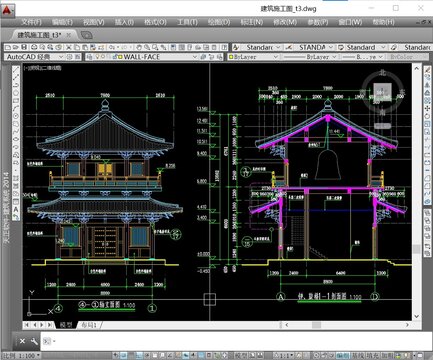Select the Zoom Window magnifier icon
433x360 pixels.
[155, 47]
